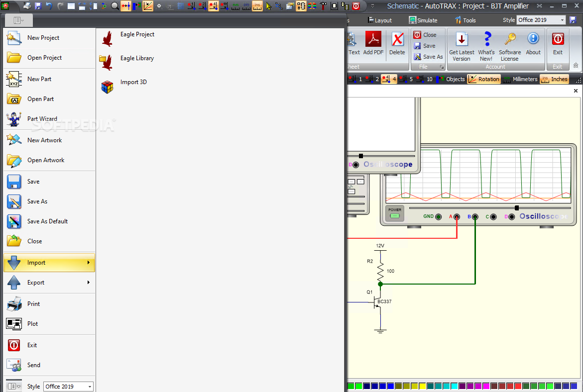Click the printer icon in quick access toolbar
The height and width of the screenshot is (392, 583).
[x=27, y=5]
